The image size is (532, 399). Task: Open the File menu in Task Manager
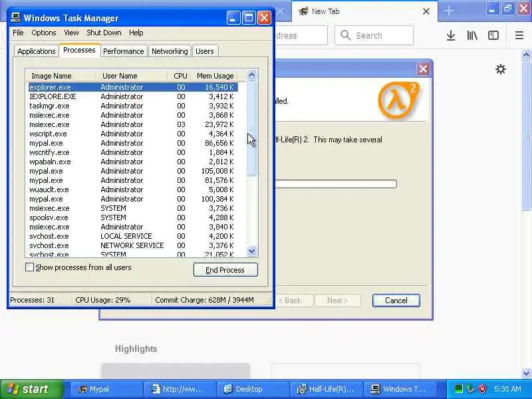coord(18,33)
